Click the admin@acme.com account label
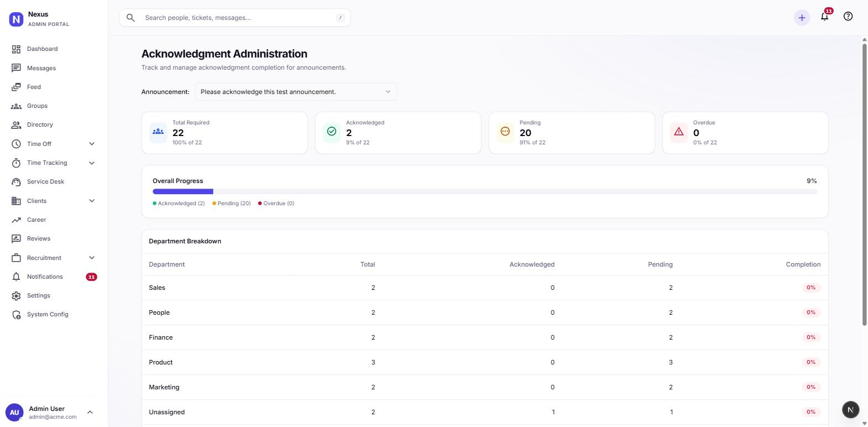This screenshot has width=868, height=427. tap(53, 417)
